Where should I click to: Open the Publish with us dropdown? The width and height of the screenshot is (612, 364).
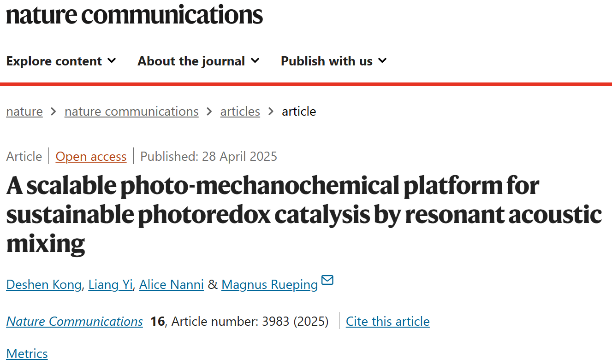[334, 61]
